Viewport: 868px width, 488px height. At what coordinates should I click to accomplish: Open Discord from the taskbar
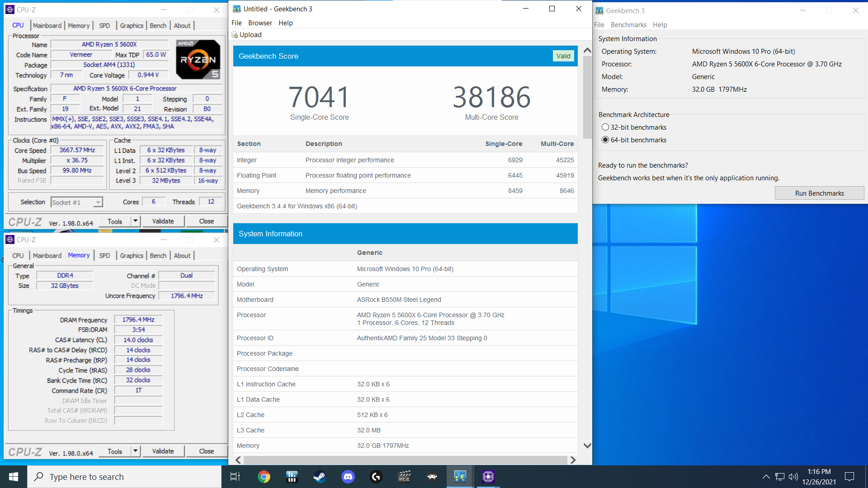pos(348,477)
